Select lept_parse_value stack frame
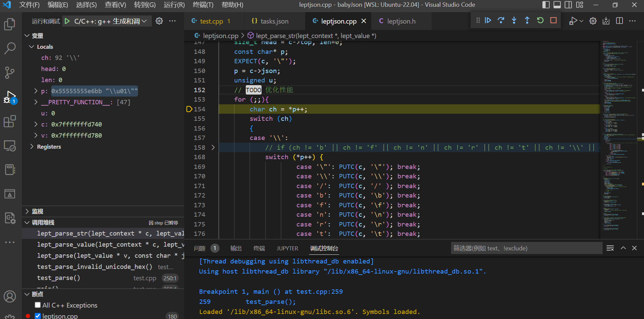 103,245
